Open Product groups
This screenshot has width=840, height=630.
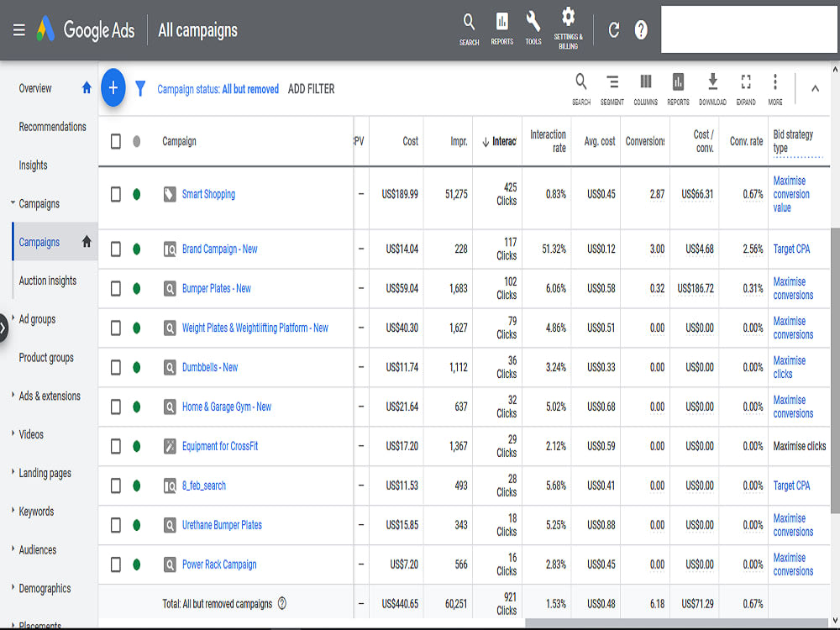[x=46, y=358]
